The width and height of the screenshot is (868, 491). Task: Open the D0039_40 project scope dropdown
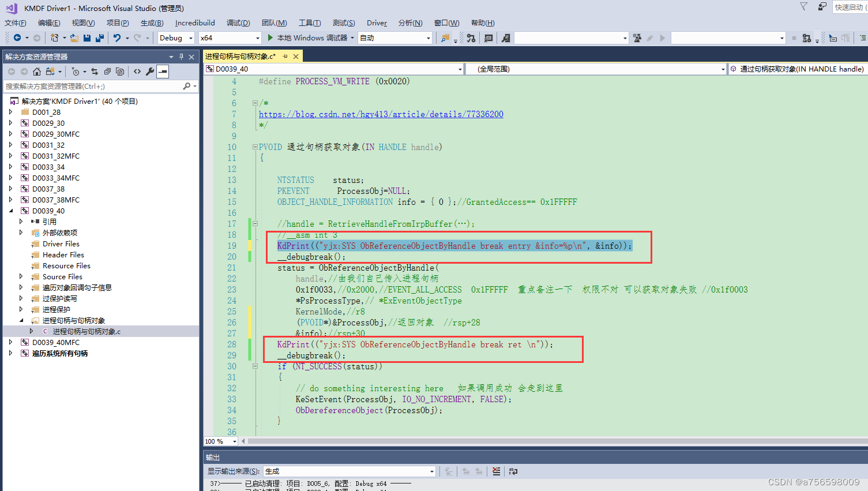[334, 69]
